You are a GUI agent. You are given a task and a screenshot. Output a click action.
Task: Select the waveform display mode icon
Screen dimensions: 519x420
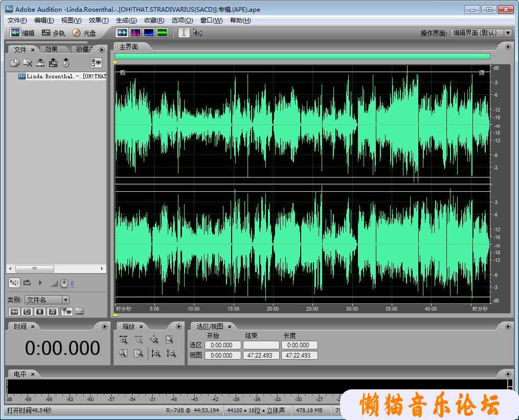point(122,32)
